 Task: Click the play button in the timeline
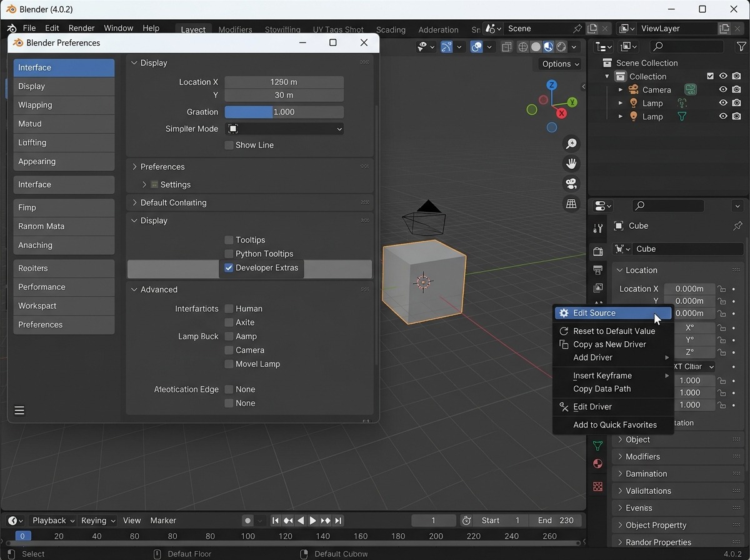313,521
